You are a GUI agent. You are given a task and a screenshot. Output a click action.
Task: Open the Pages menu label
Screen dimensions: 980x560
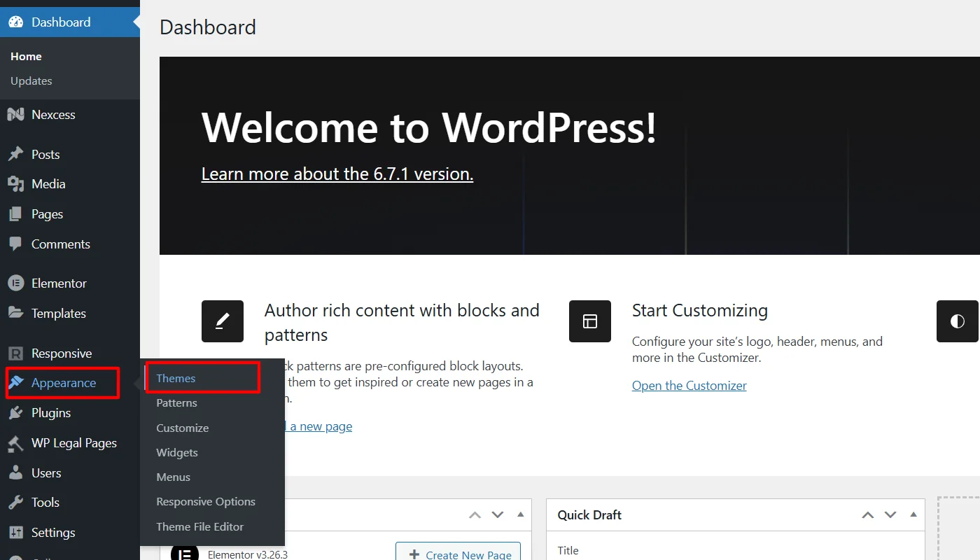pos(47,214)
